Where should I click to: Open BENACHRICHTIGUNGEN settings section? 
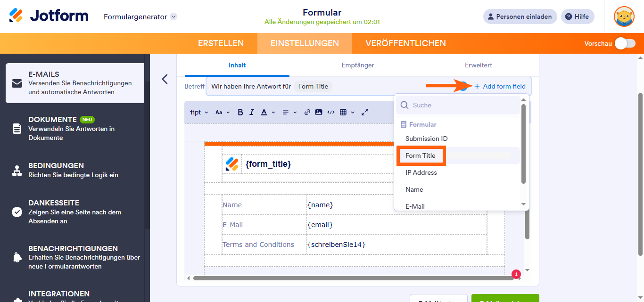coord(75,257)
